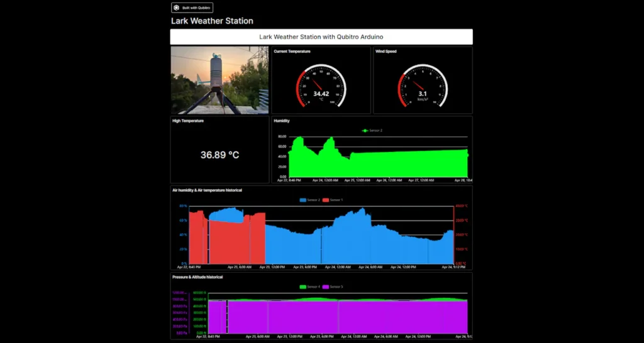Image resolution: width=644 pixels, height=343 pixels.
Task: Click the 600.00 ft label on green y-axis
Action: [x=199, y=293]
